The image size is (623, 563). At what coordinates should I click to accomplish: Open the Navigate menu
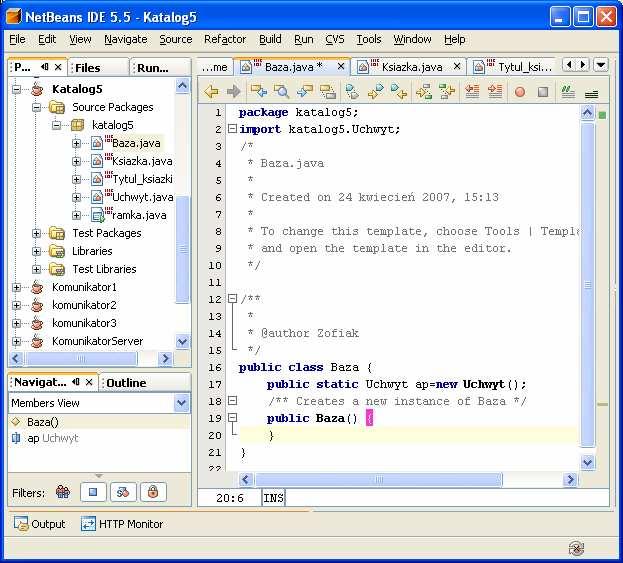126,39
